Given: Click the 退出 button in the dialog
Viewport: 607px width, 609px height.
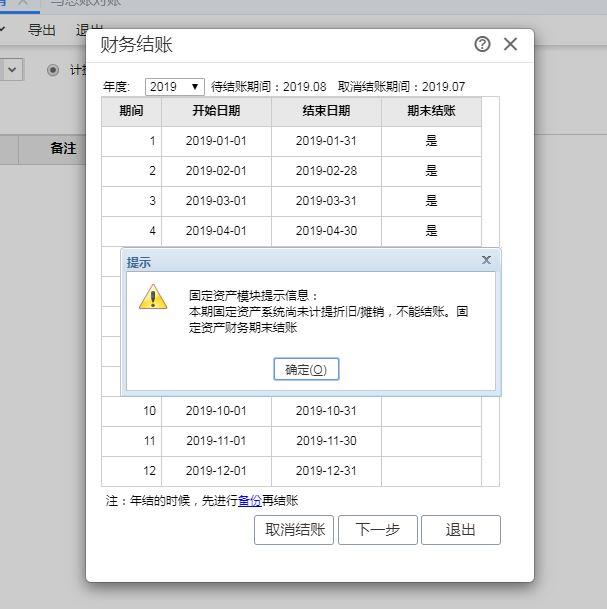Looking at the screenshot, I should pos(461,530).
